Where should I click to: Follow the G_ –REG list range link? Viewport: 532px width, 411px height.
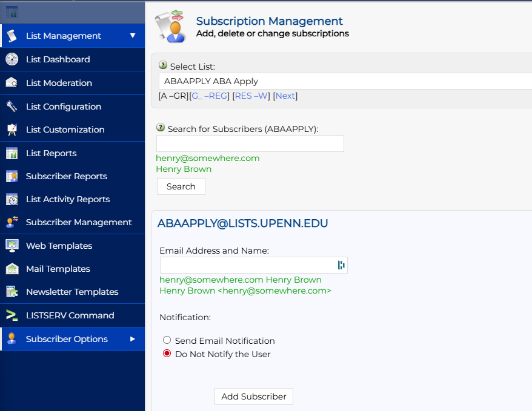pyautogui.click(x=209, y=96)
